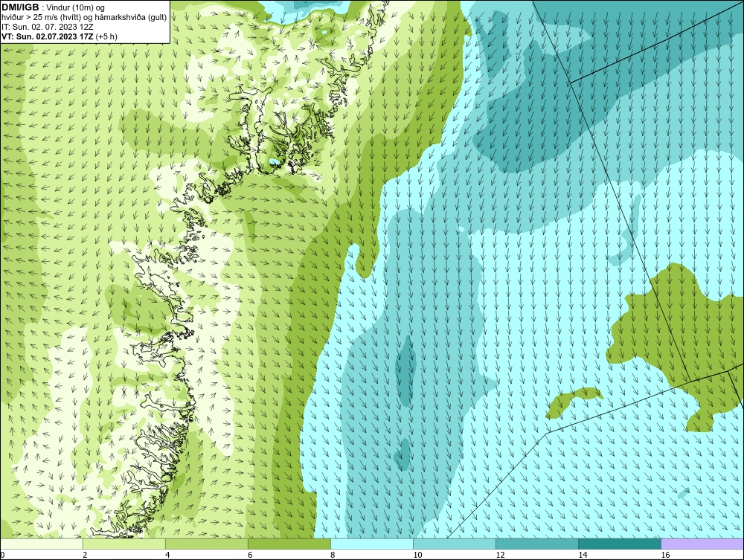The image size is (744, 560).
Task: Click the 10–12 m/s legend swatch
Action: click(x=455, y=544)
